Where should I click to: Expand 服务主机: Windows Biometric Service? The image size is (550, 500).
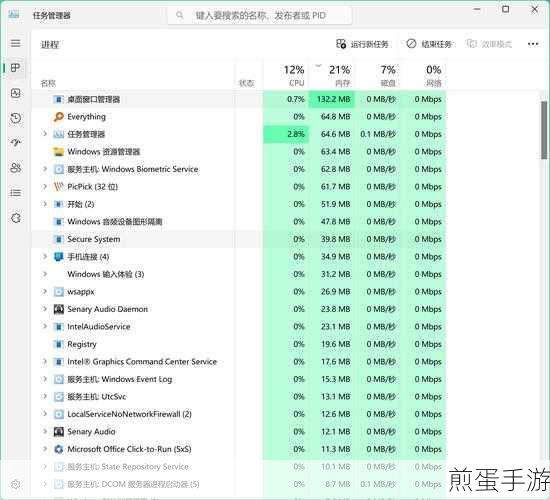tap(44, 169)
